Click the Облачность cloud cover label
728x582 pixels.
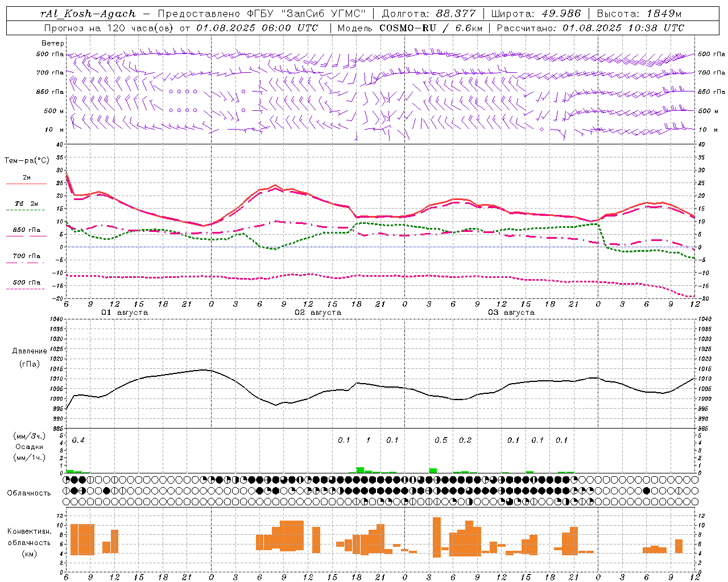pyautogui.click(x=29, y=493)
